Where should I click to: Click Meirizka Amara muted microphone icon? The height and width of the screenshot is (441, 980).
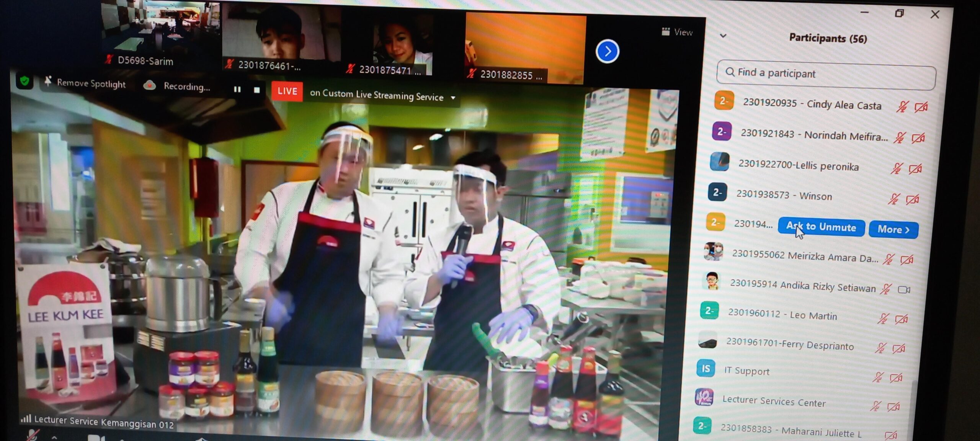889,260
